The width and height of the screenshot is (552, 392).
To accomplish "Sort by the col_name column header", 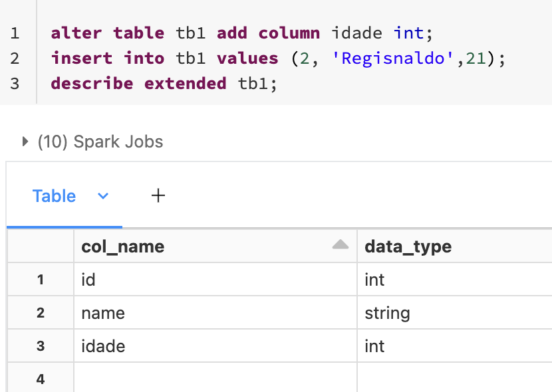I will point(215,246).
